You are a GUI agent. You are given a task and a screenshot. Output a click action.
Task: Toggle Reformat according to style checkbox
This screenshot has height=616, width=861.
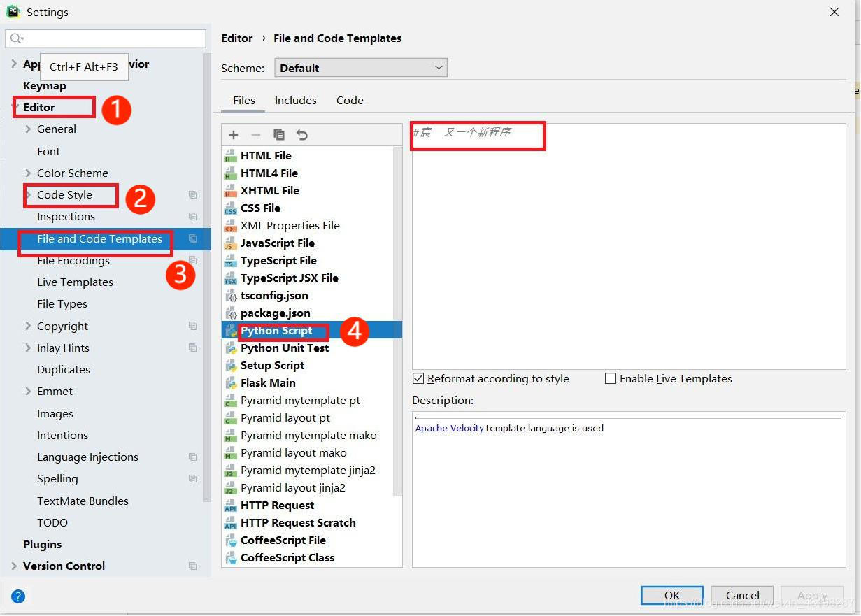(418, 378)
